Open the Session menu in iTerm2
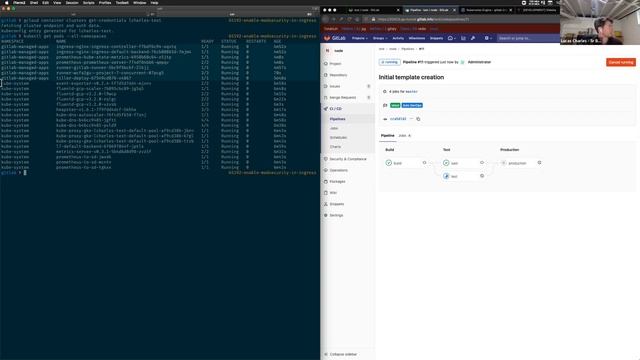This screenshot has height=360, width=640. click(72, 2)
